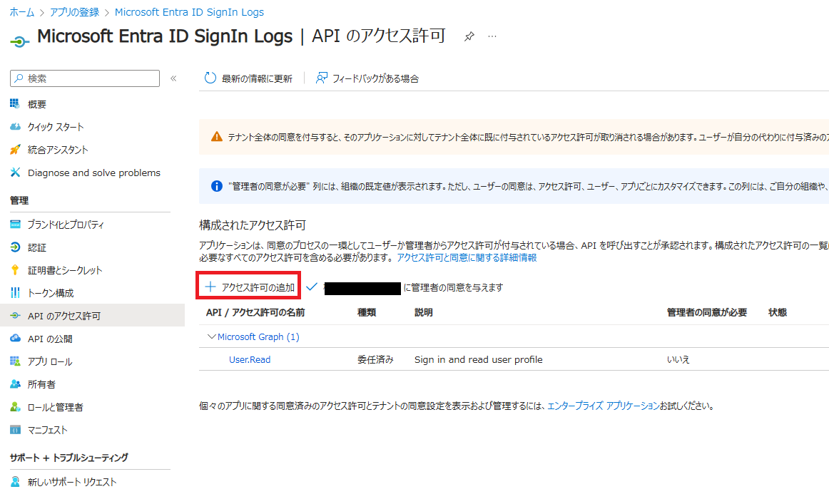Collapse the Microsoft Graph (1) group chevron
Screen dimensions: 829x504
click(x=211, y=336)
